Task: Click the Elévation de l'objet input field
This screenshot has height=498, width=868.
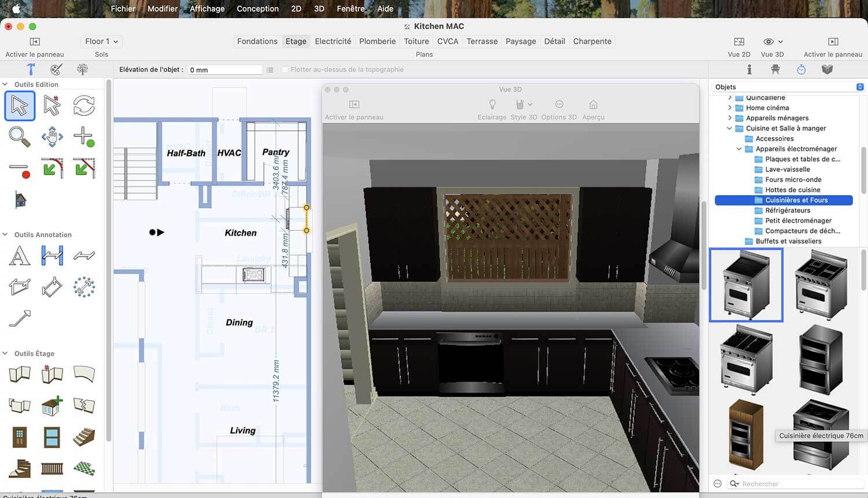Action: [x=226, y=69]
